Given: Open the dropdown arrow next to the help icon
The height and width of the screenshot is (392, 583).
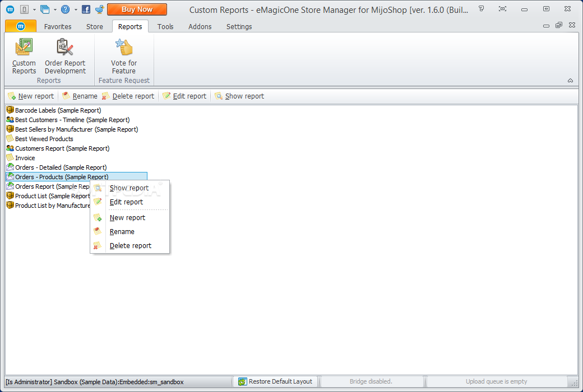Looking at the screenshot, I should pyautogui.click(x=76, y=10).
